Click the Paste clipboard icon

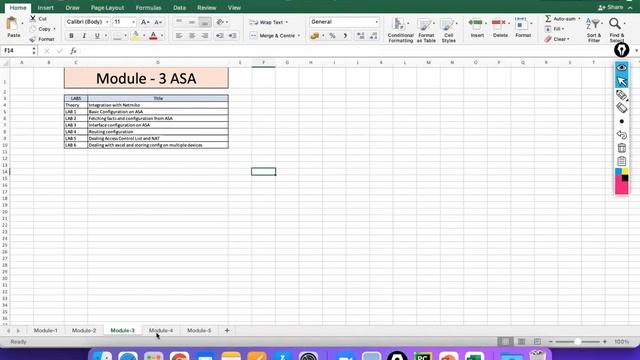pyautogui.click(x=13, y=24)
